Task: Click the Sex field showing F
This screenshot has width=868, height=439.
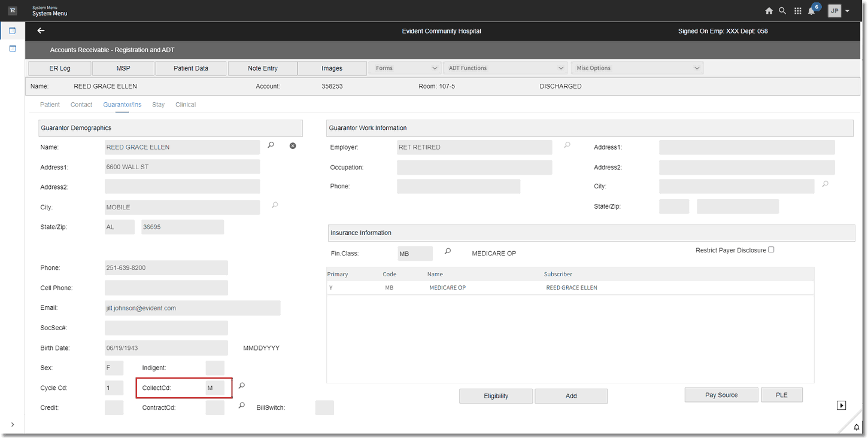Action: 114,368
